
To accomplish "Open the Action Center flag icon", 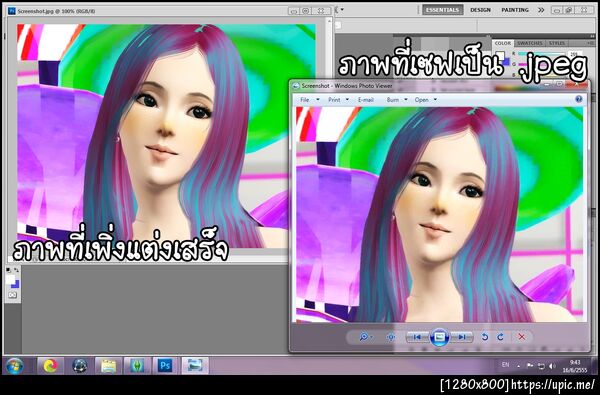I will coord(530,366).
